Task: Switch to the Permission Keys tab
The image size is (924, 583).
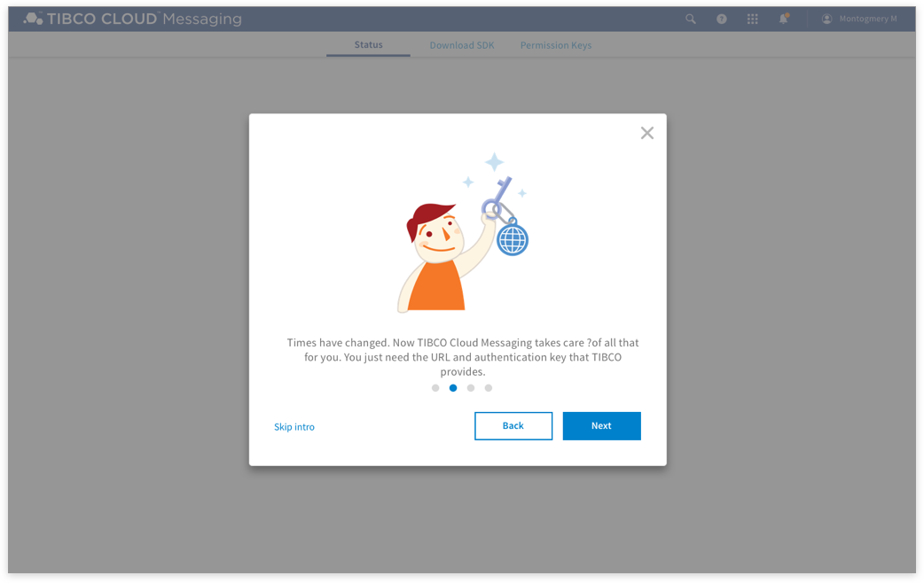Action: [x=556, y=45]
